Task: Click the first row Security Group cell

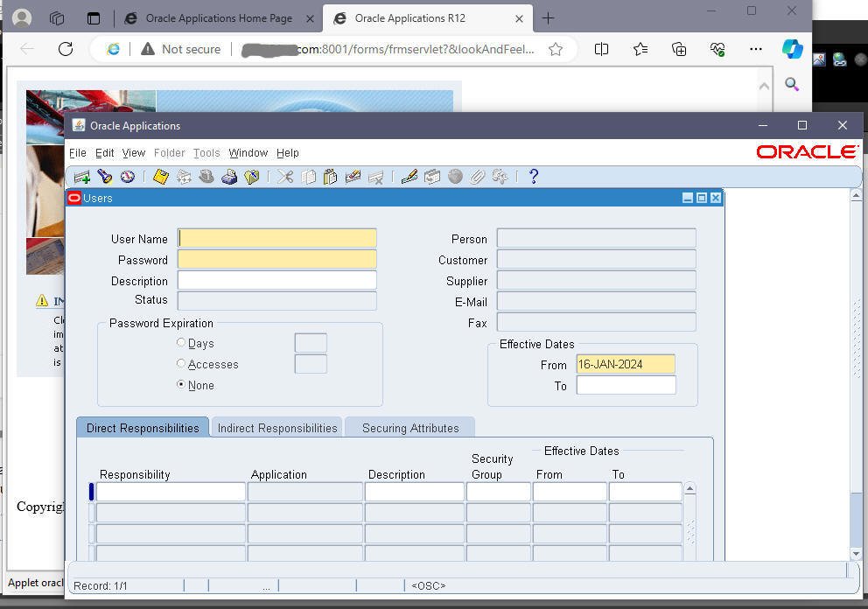Action: (x=499, y=492)
